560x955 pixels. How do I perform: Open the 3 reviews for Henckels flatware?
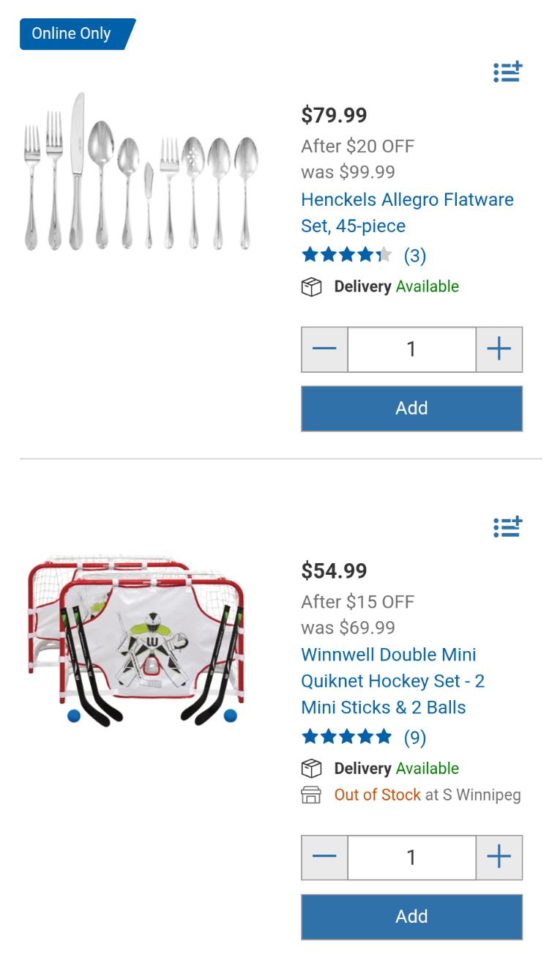pyautogui.click(x=415, y=256)
